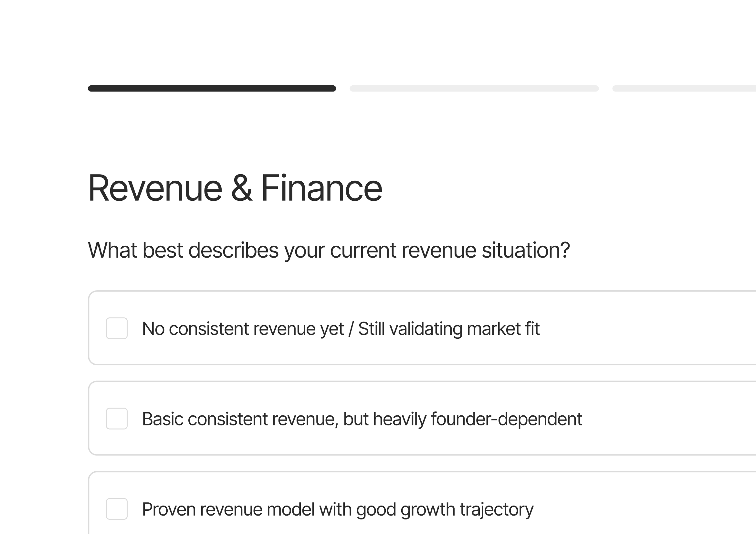Click the "good growth trajectory" text
The width and height of the screenshot is (756, 534).
click(445, 509)
